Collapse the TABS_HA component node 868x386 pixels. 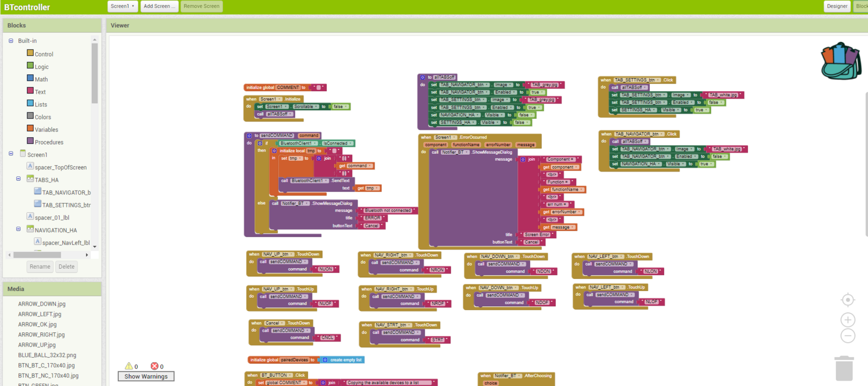pos(18,179)
